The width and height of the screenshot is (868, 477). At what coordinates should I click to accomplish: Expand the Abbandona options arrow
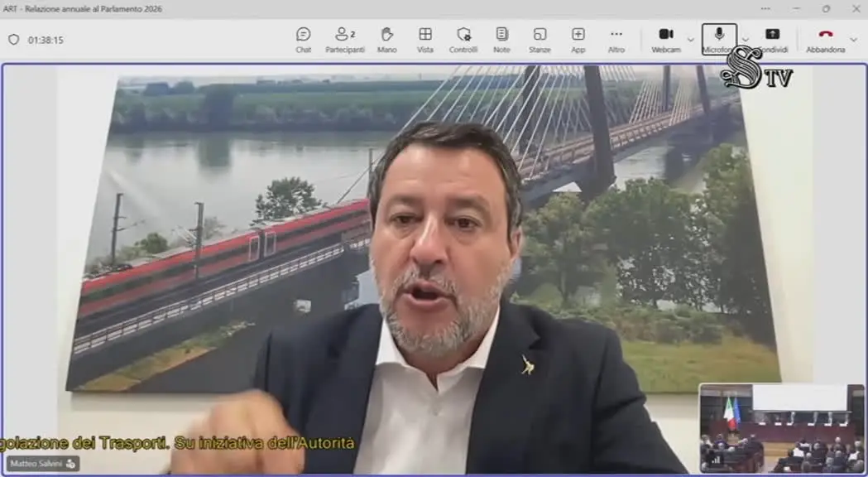[x=853, y=40]
